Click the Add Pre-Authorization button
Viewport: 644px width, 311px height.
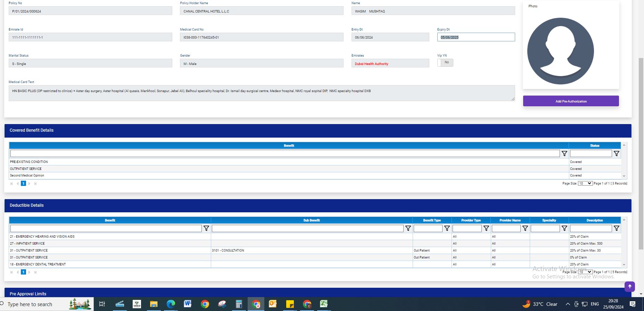(571, 101)
